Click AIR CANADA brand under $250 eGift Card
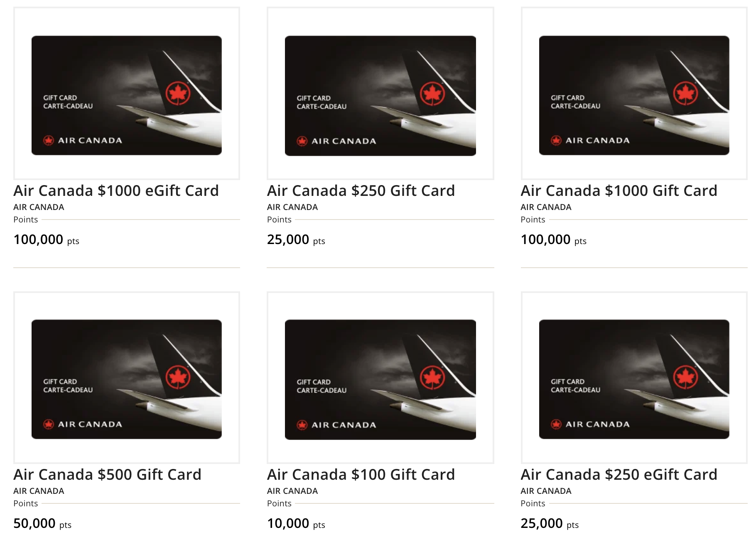 coord(546,491)
